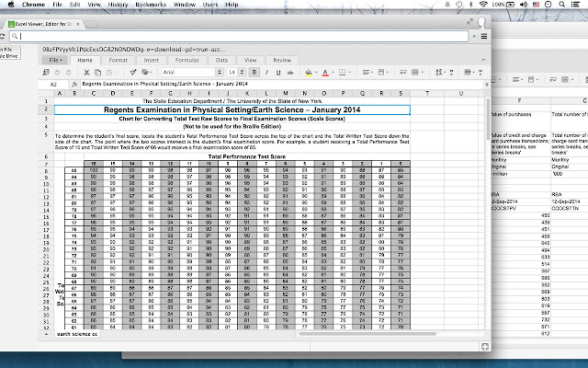
Task: Click the Home ribbon tab
Action: [85, 60]
